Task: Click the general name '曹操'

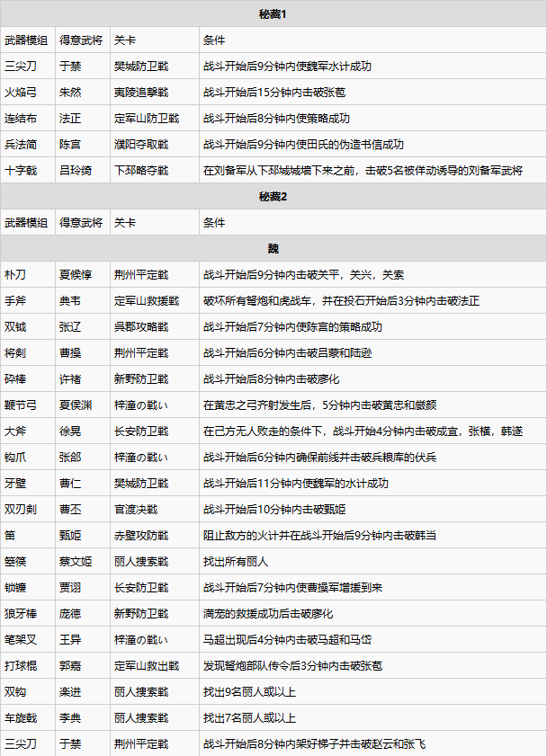Action: pos(70,352)
